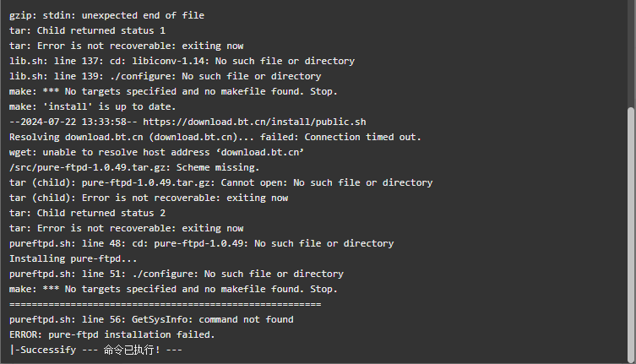Click the vertical scrollbar thumb
Image resolution: width=636 pixels, height=364 pixels.
[x=630, y=234]
